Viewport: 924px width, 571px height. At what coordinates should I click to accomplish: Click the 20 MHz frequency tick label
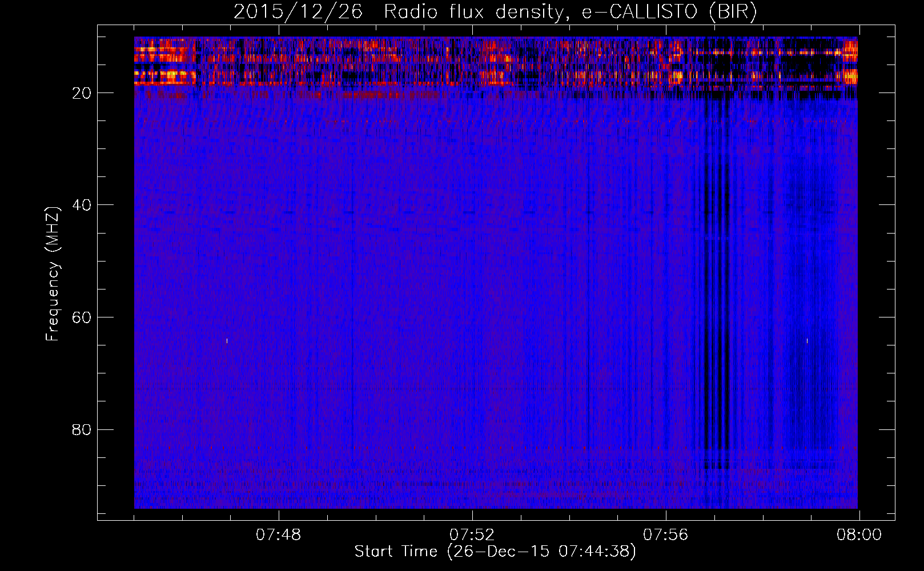(82, 93)
